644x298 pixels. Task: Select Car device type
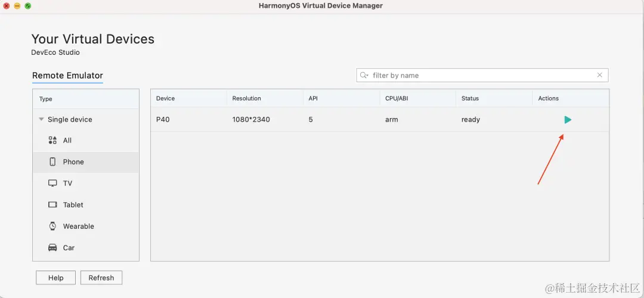tap(86, 247)
